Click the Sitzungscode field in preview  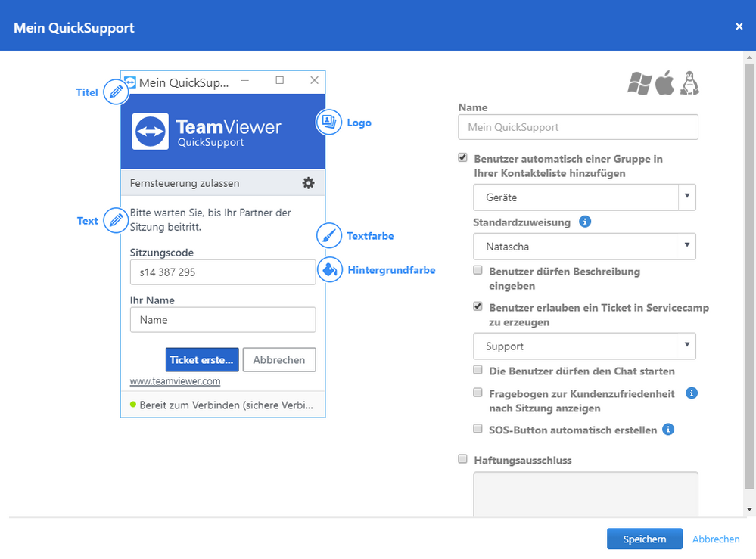click(222, 272)
